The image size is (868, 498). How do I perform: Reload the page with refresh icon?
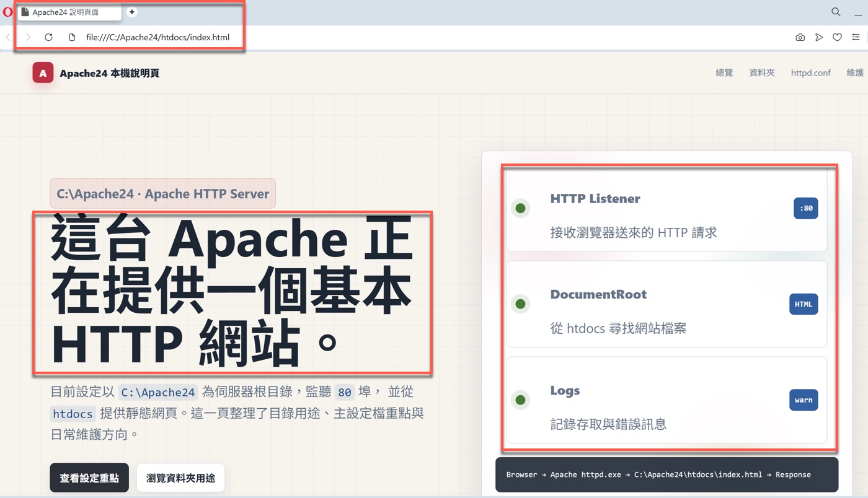[48, 37]
